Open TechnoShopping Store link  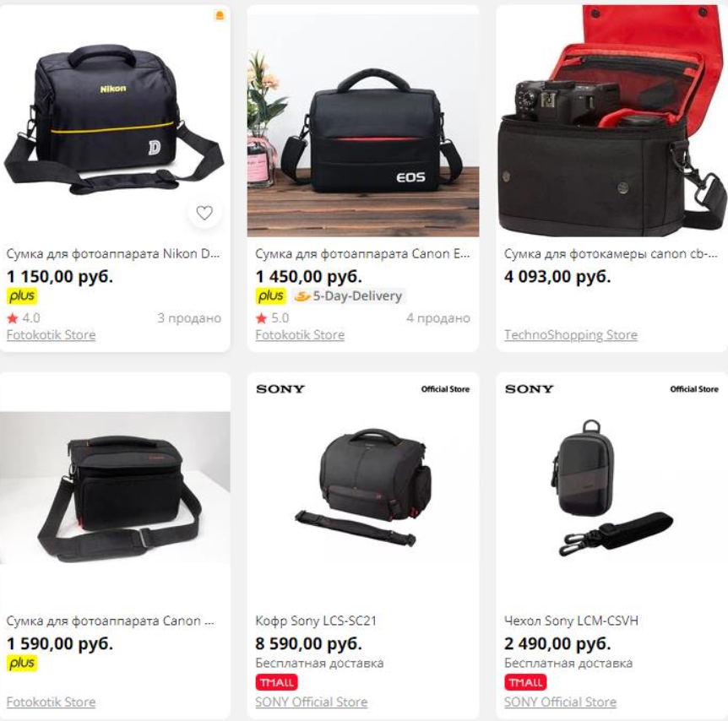tap(571, 334)
